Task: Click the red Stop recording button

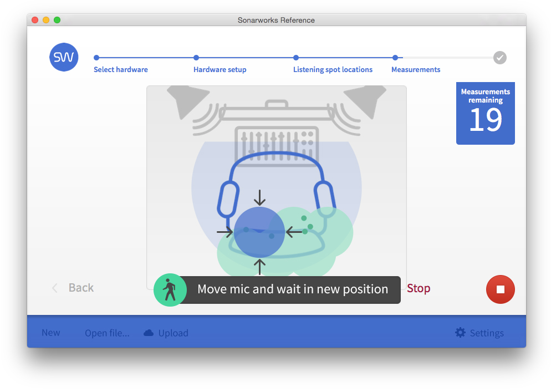Action: (500, 289)
